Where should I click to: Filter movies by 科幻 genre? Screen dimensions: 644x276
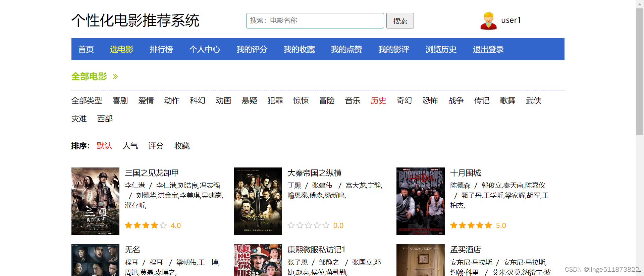(198, 100)
